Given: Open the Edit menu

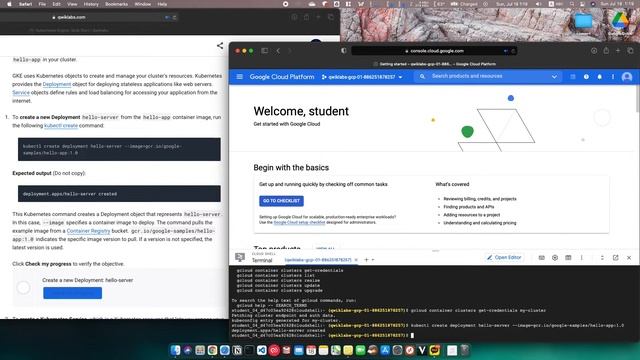Looking at the screenshot, I should pyautogui.click(x=56, y=4).
